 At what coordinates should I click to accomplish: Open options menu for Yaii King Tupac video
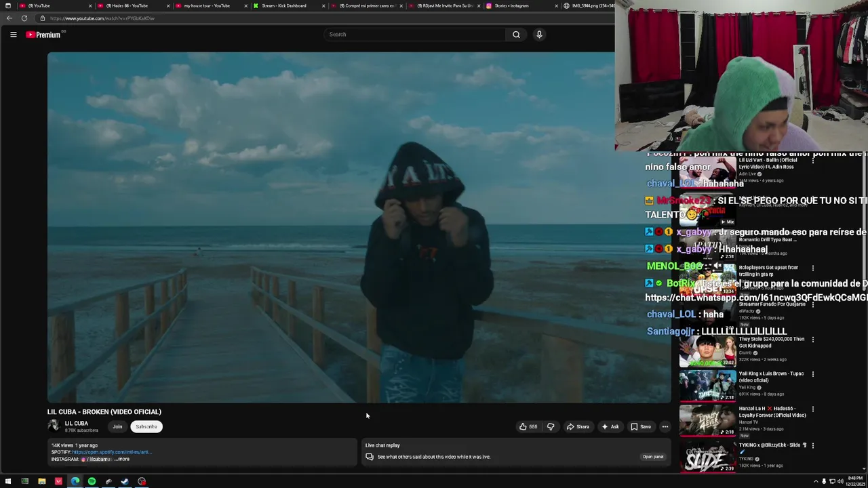pos(812,374)
